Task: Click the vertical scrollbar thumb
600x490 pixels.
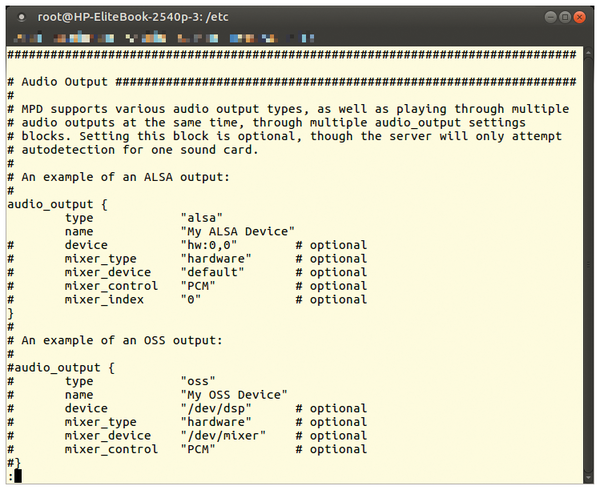Action: [588, 265]
